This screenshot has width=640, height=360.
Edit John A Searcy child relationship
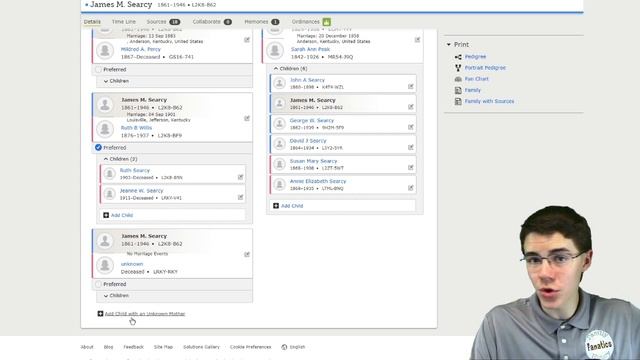coord(411,87)
